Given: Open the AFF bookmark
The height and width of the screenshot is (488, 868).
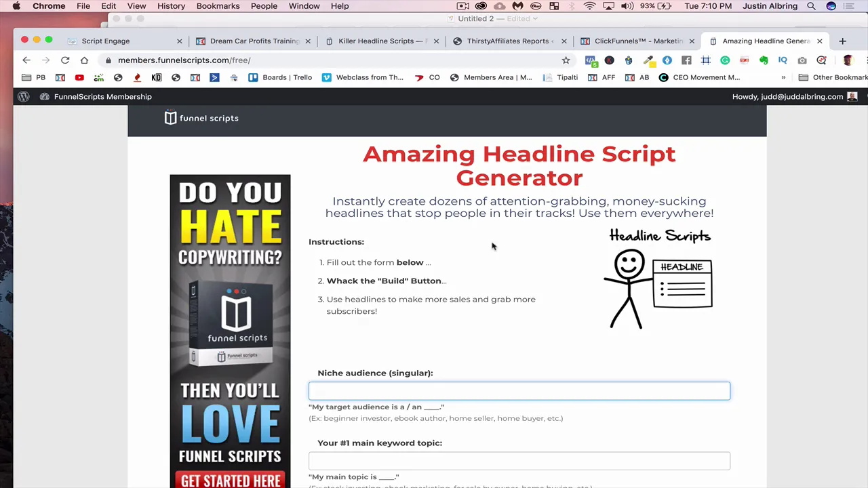Looking at the screenshot, I should [601, 77].
